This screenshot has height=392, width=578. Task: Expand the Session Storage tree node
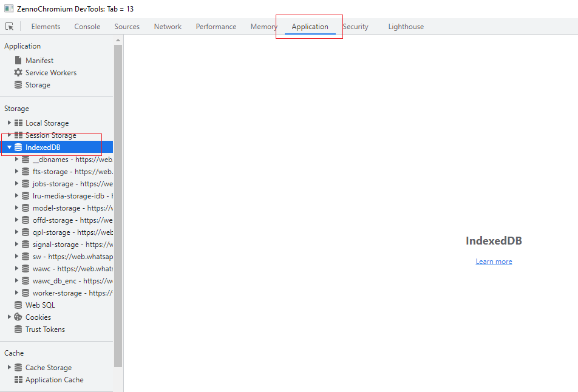[x=9, y=135]
